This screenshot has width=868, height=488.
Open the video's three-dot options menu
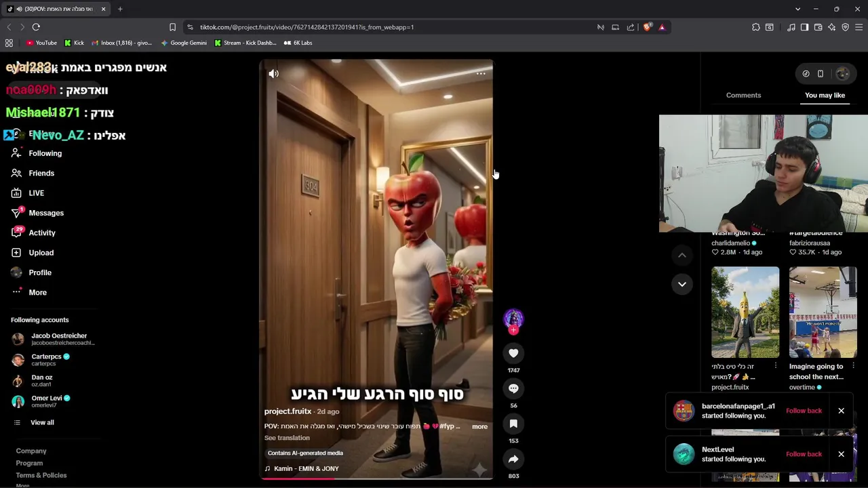coord(481,74)
